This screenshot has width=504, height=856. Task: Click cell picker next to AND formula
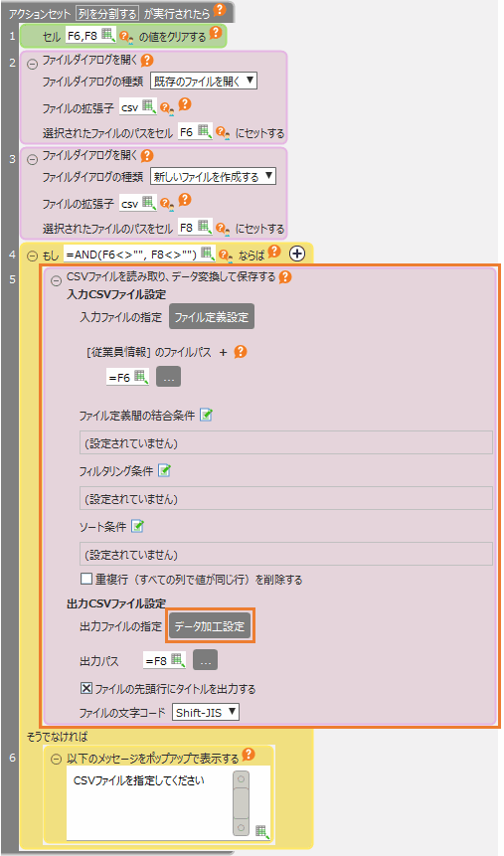[x=208, y=253]
